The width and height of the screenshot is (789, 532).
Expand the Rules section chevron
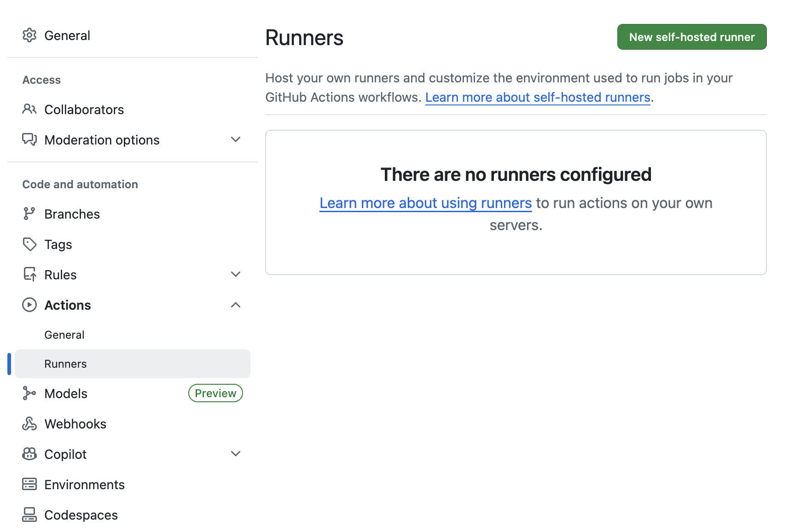click(x=236, y=274)
